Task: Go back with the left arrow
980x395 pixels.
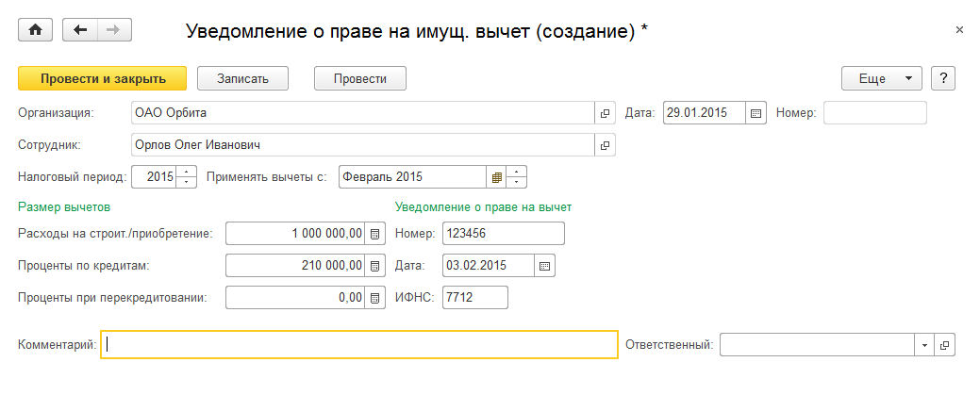Action: tap(79, 30)
